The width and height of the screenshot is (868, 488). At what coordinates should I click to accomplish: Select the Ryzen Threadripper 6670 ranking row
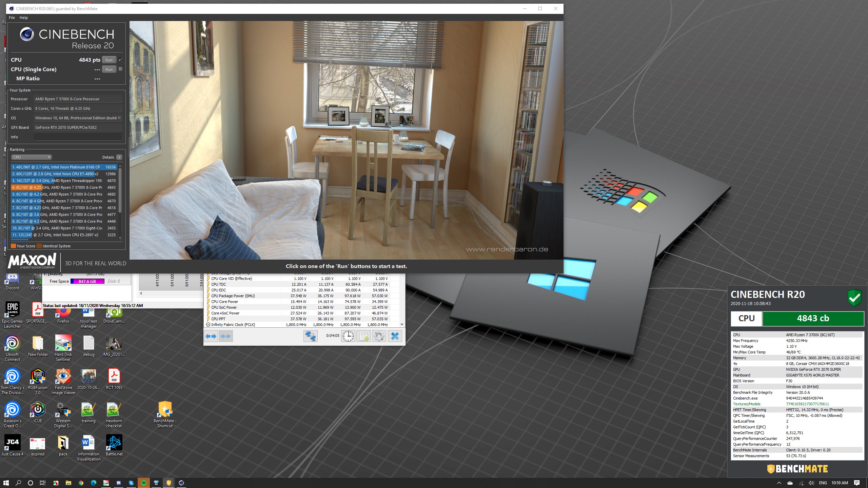point(64,181)
